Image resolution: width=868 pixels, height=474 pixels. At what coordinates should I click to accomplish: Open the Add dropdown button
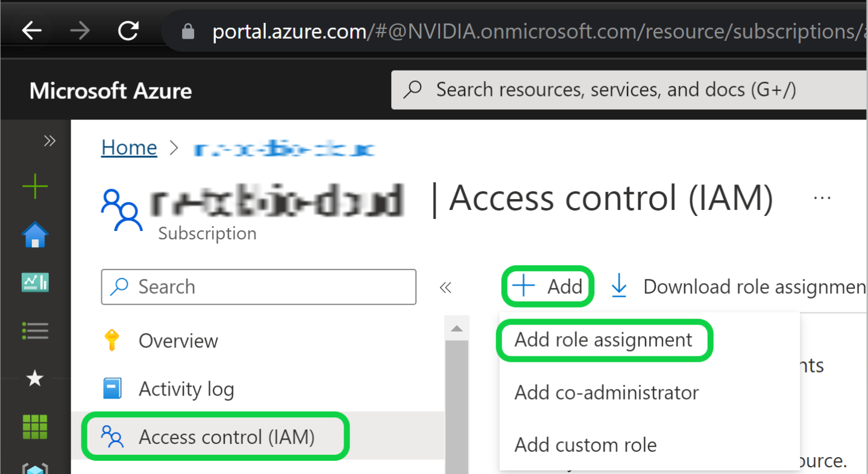point(548,286)
